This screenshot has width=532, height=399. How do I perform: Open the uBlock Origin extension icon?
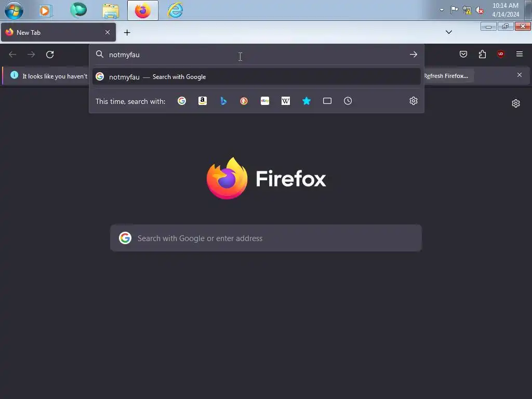(x=501, y=54)
